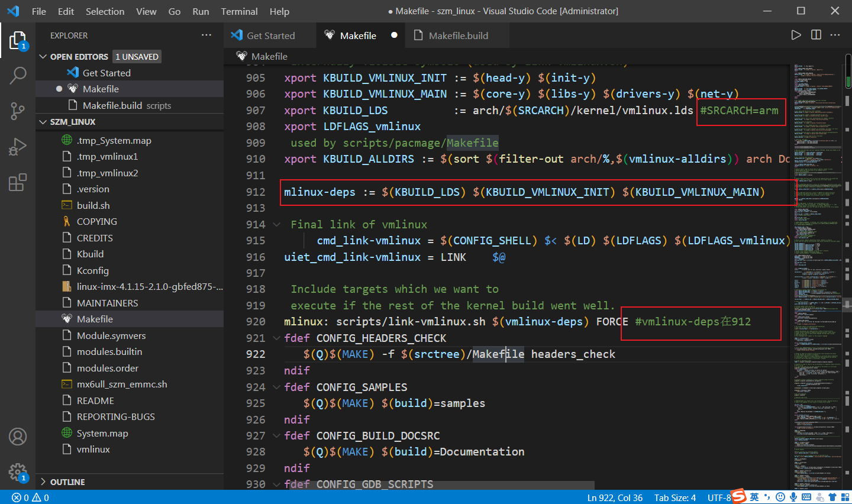Click the Makefile breadcrumb
852x504 pixels.
[262, 56]
